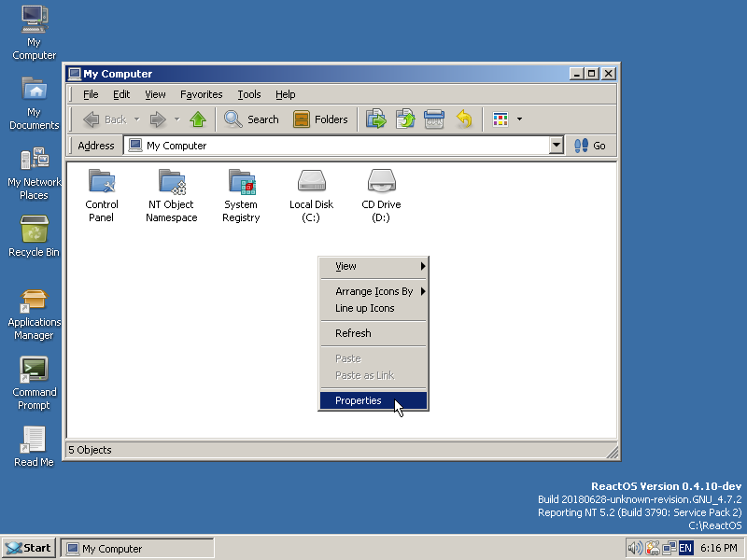Click the EN language indicator
Viewport: 747px width, 560px height.
point(685,548)
